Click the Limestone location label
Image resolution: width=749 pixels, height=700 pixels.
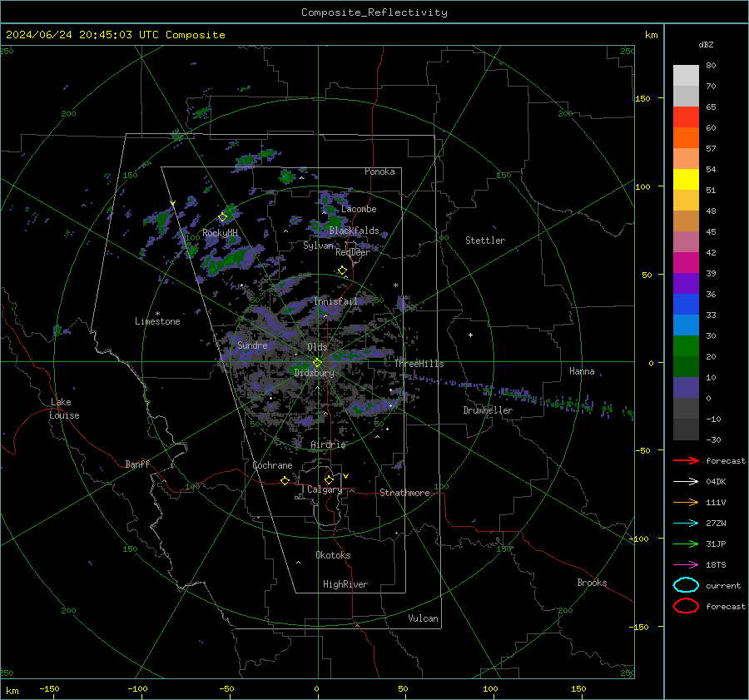pos(157,321)
